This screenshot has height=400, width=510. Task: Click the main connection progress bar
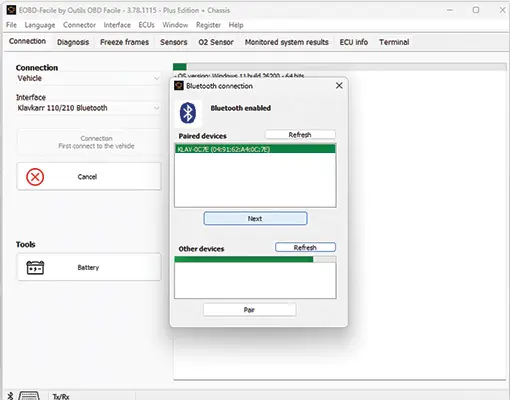click(340, 66)
